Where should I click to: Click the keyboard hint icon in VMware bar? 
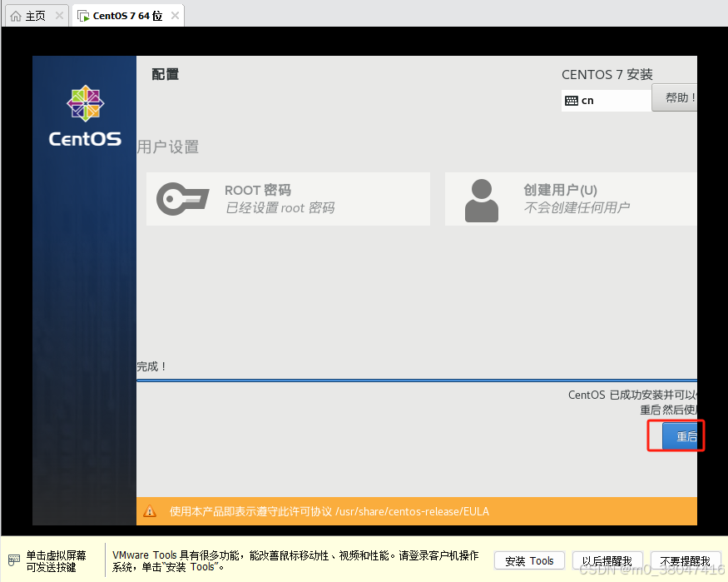coord(14,560)
